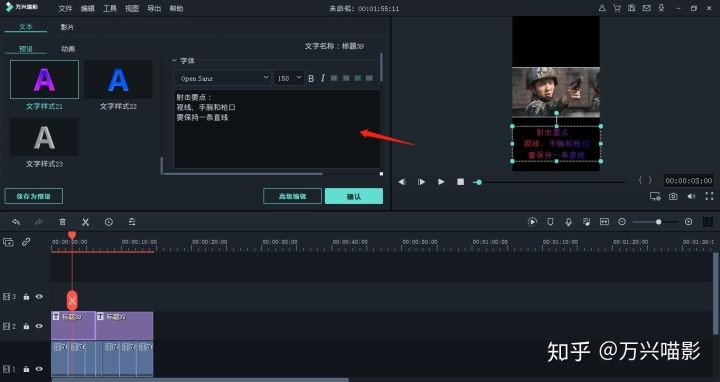Click the preview playback progress slider

point(550,182)
